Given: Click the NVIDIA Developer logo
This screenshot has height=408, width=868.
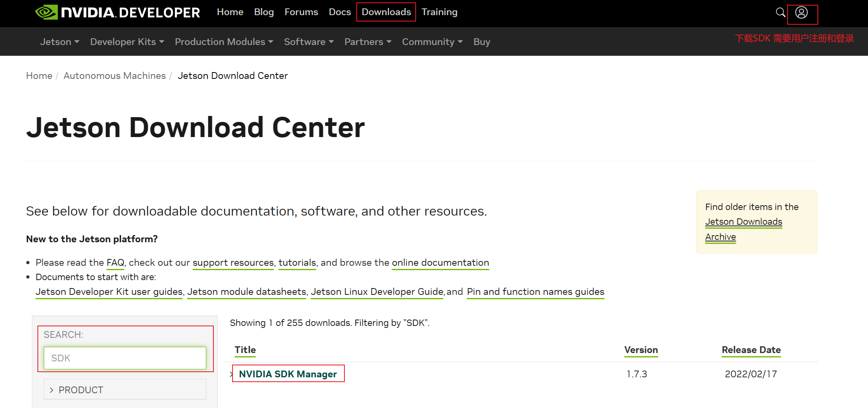Looking at the screenshot, I should 117,12.
